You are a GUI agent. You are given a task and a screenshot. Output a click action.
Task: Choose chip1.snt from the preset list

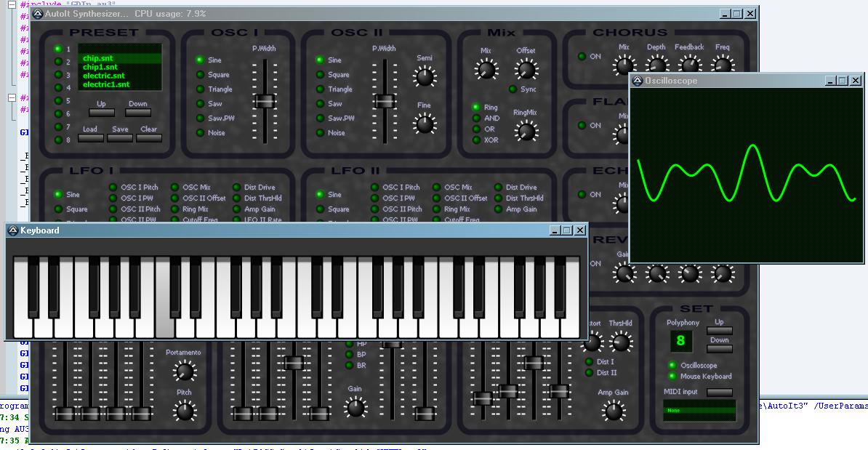tap(100, 67)
